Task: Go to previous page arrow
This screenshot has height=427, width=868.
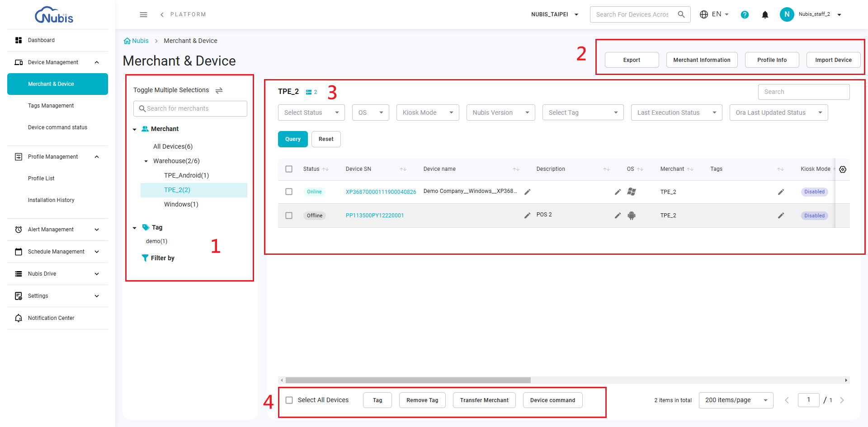Action: [787, 400]
